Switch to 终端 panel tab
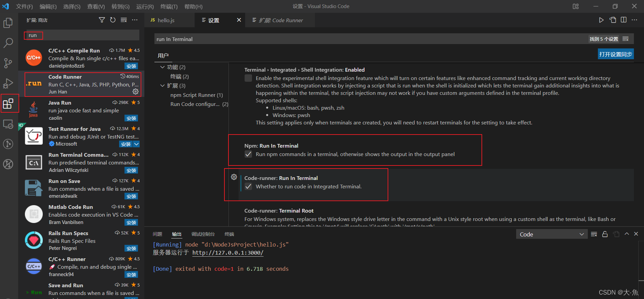Viewport: 644px width, 299px height. tap(229, 234)
